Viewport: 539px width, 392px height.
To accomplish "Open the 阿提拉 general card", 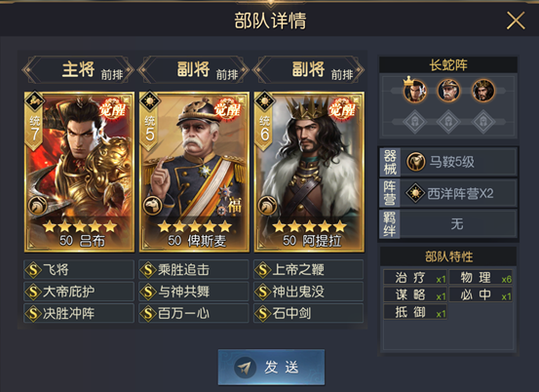I will [x=309, y=172].
